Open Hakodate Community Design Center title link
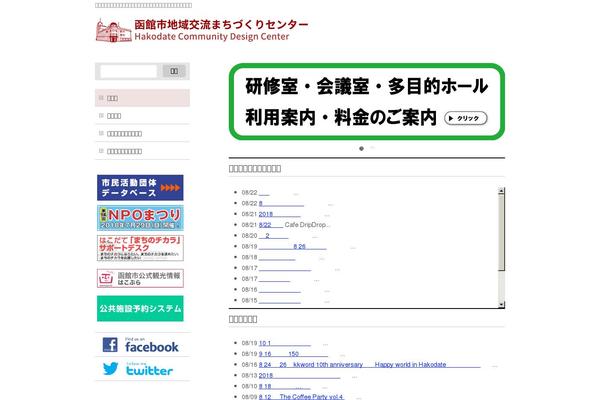600x400 pixels. [221, 30]
